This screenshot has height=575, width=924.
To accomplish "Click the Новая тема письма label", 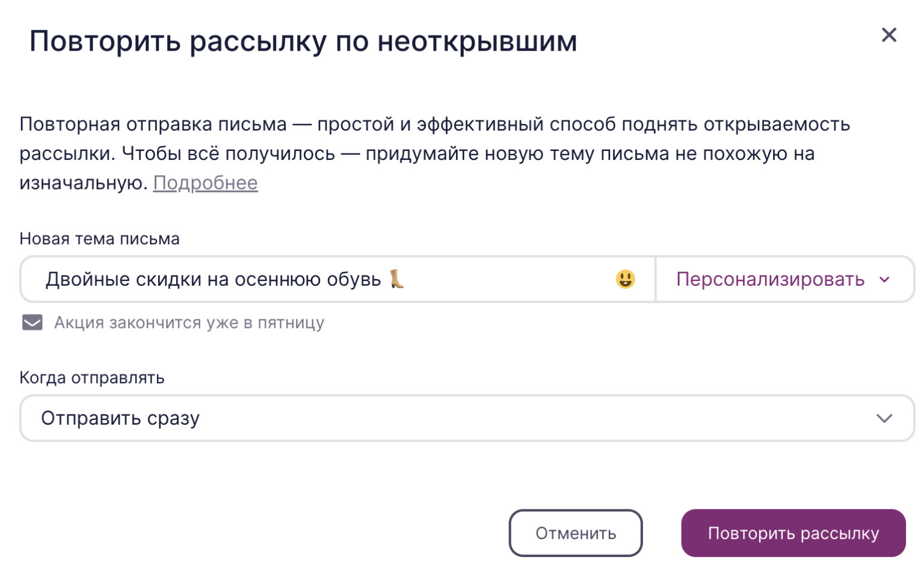I will point(99,239).
